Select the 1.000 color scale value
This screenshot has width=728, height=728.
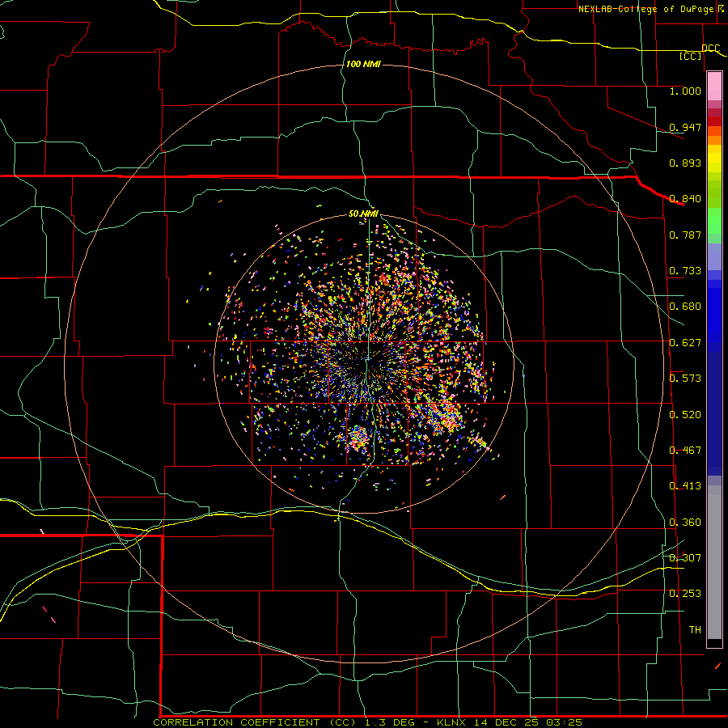tap(685, 91)
